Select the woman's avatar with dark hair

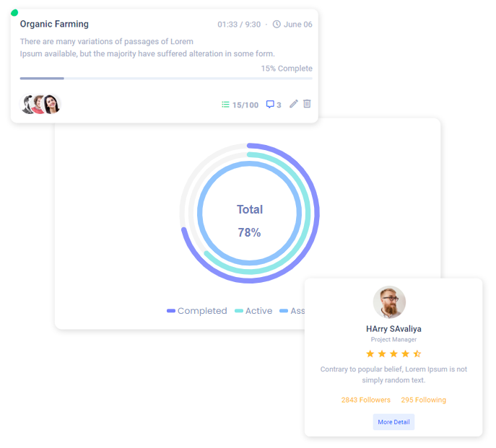(x=51, y=104)
